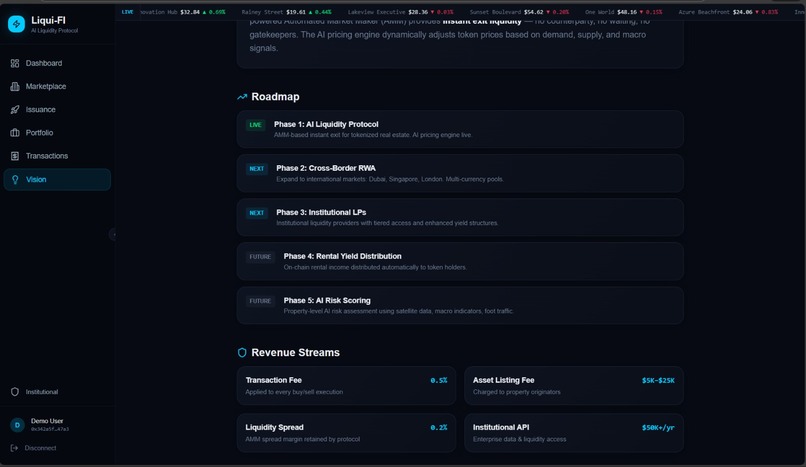The image size is (806, 467).
Task: Click the LIVE badge on Phase 1
Action: [255, 125]
